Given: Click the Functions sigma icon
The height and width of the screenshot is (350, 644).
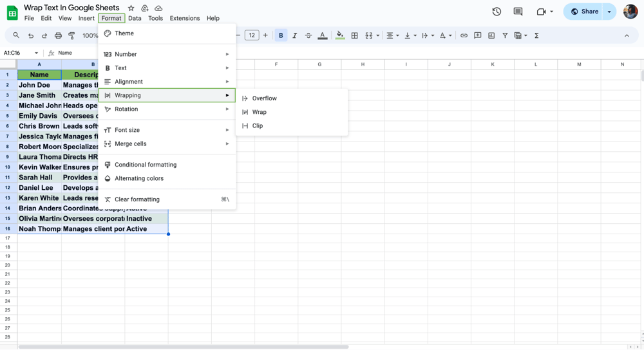Looking at the screenshot, I should [x=536, y=35].
